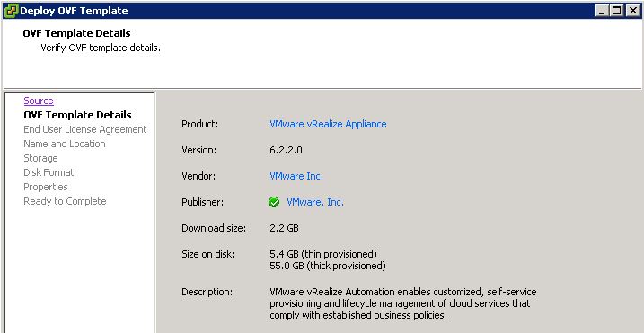The height and width of the screenshot is (333, 644).
Task: Click the Version: label
Action: coord(199,150)
